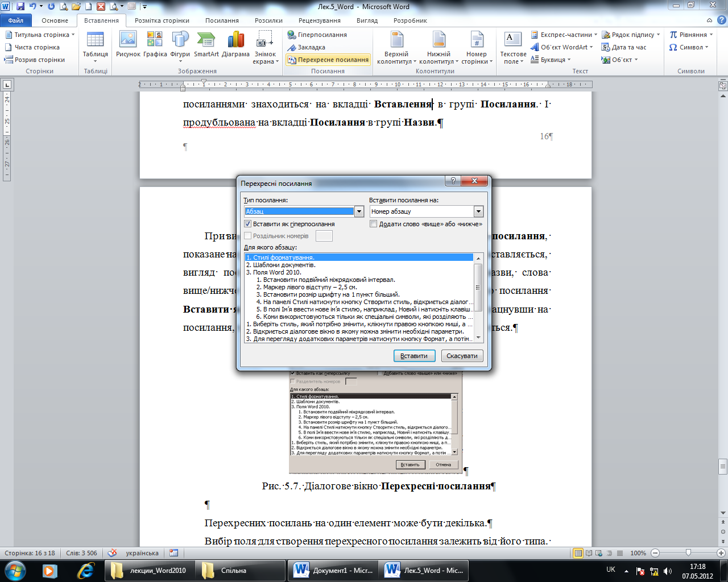
Task: Toggle the ruler view button above the scrollbar
Action: click(x=723, y=86)
